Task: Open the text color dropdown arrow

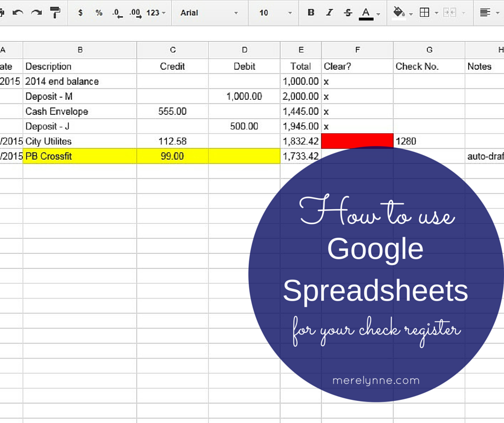Action: coord(379,14)
